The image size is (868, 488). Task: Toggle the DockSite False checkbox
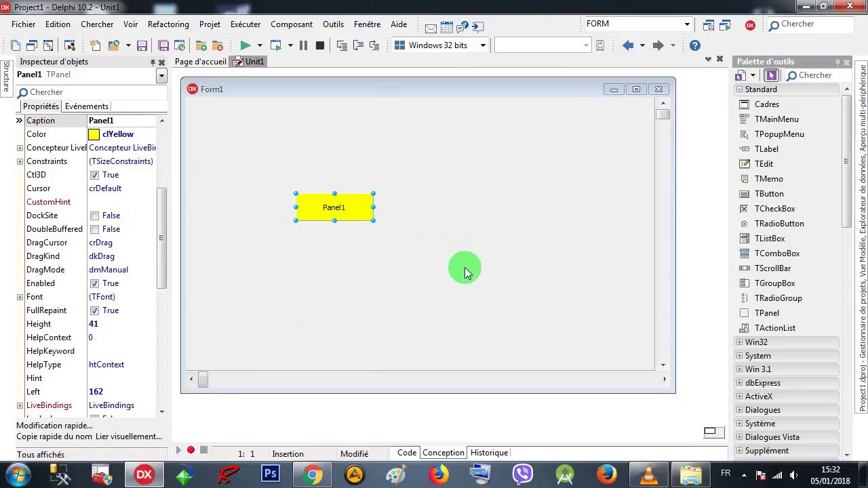[94, 216]
